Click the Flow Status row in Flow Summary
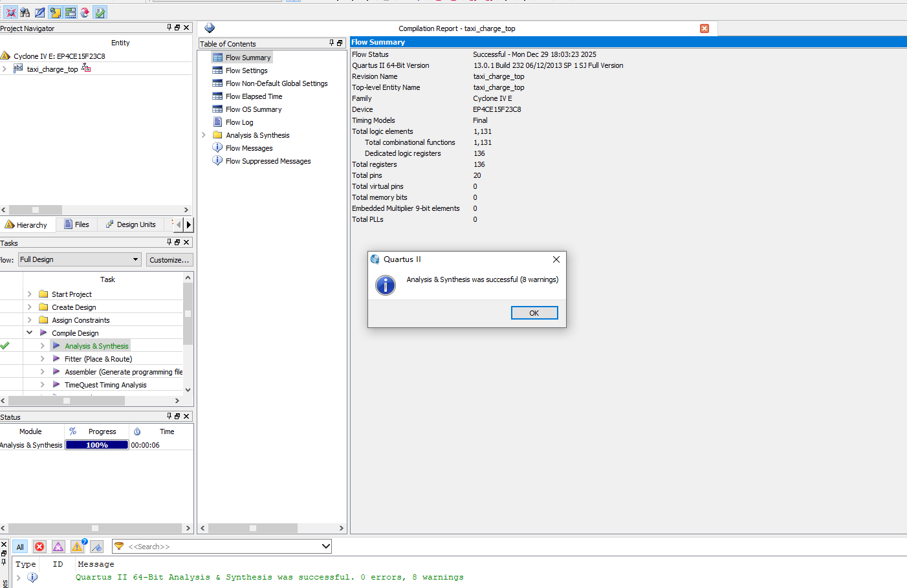 pyautogui.click(x=474, y=54)
